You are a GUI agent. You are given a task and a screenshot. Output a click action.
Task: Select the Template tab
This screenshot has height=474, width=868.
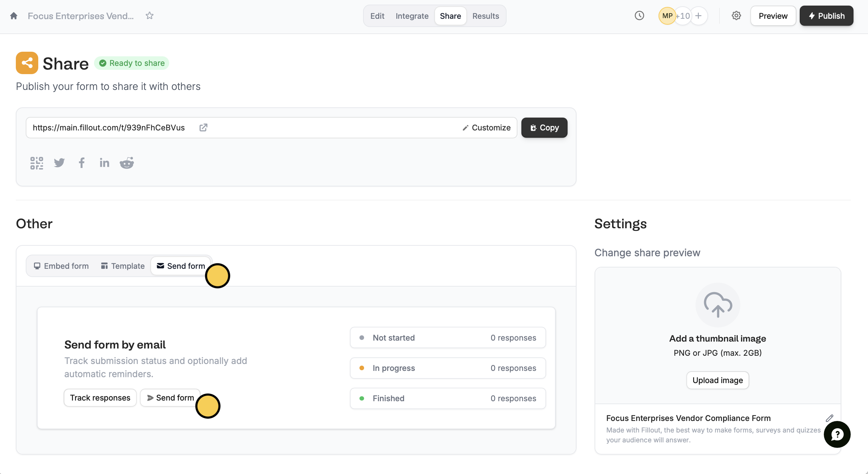123,266
